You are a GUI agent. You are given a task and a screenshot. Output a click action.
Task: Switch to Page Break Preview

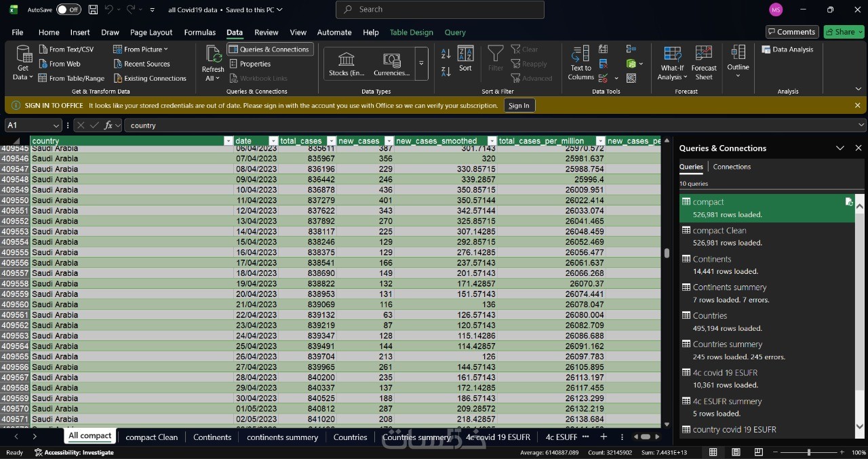coord(758,452)
